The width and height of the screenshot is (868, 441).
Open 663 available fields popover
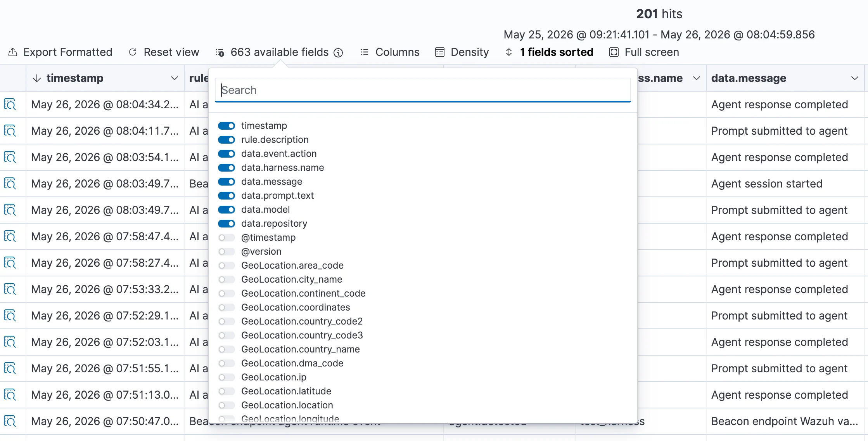[x=279, y=52]
